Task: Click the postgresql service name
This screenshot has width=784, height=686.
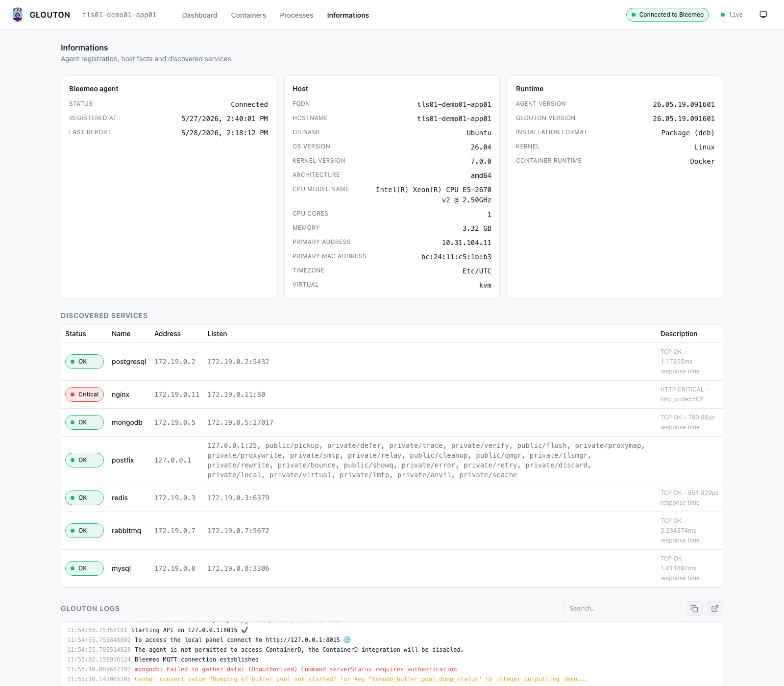Action: [129, 362]
